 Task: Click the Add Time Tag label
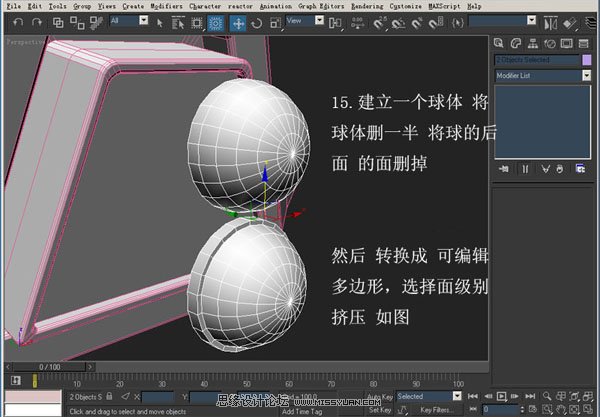[x=302, y=412]
